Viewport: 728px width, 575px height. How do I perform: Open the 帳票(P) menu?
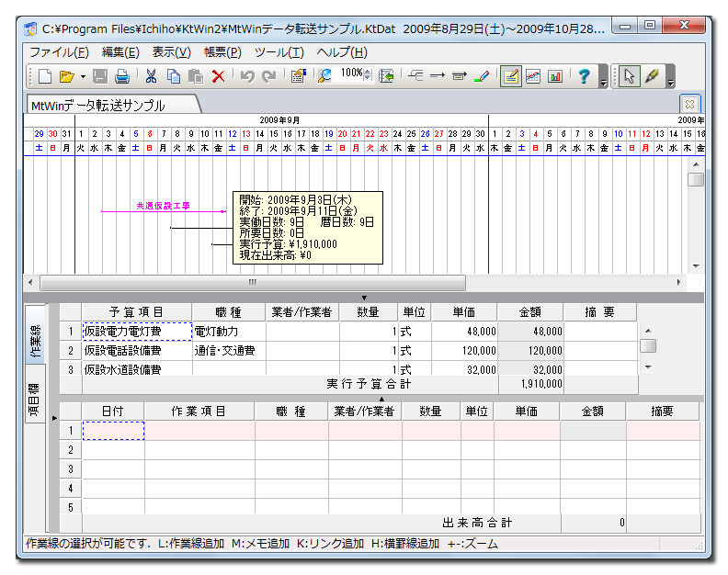click(x=222, y=52)
